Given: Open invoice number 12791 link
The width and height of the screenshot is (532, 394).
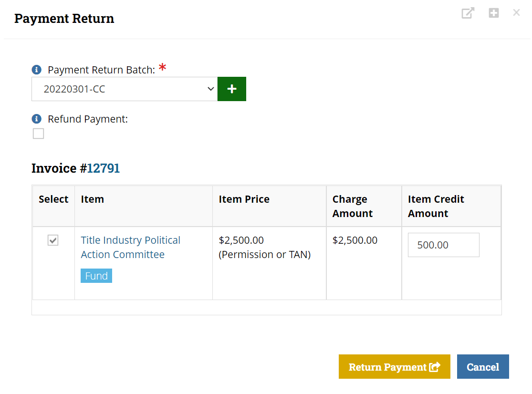Looking at the screenshot, I should tap(103, 168).
